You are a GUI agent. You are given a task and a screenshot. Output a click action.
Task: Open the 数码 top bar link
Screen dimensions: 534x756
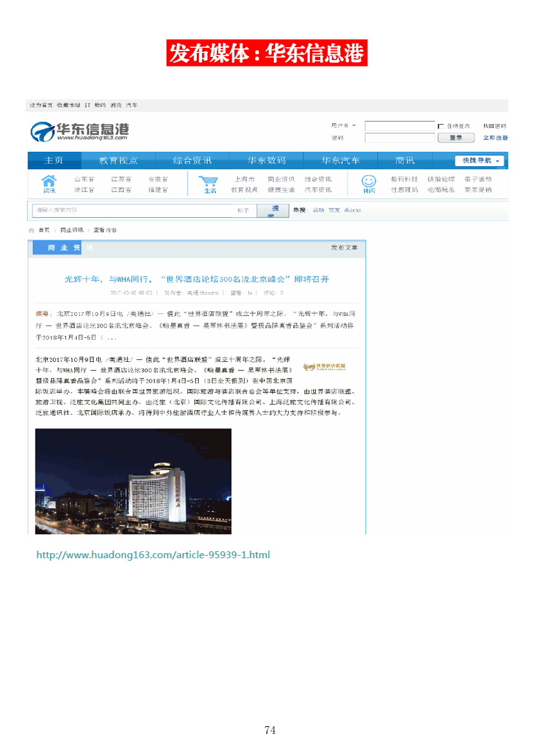[x=100, y=105]
